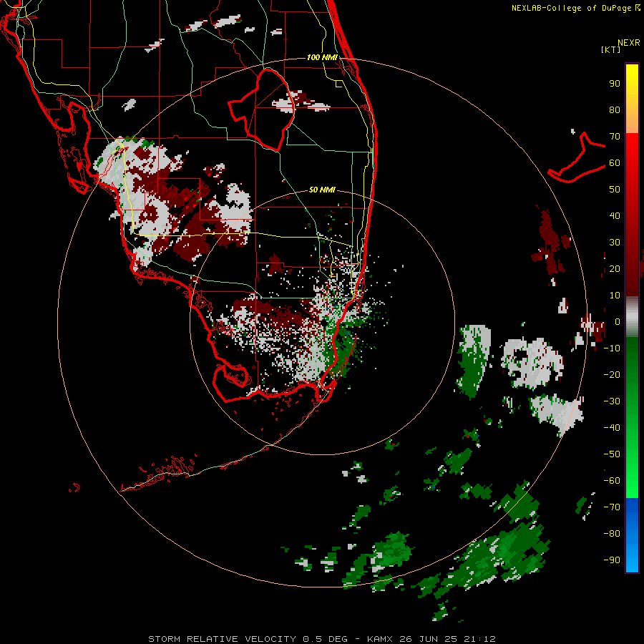Click the -10 value on velocity scale

click(x=612, y=348)
